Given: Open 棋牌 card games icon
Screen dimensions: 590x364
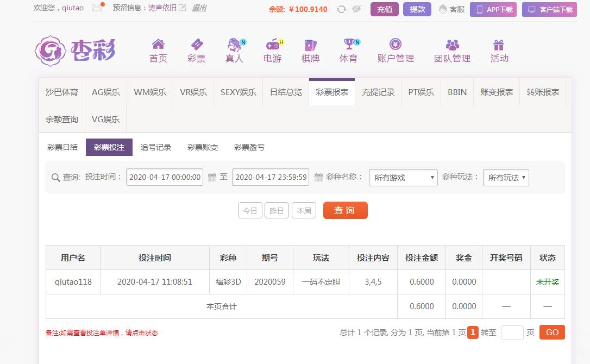Looking at the screenshot, I should tap(310, 45).
